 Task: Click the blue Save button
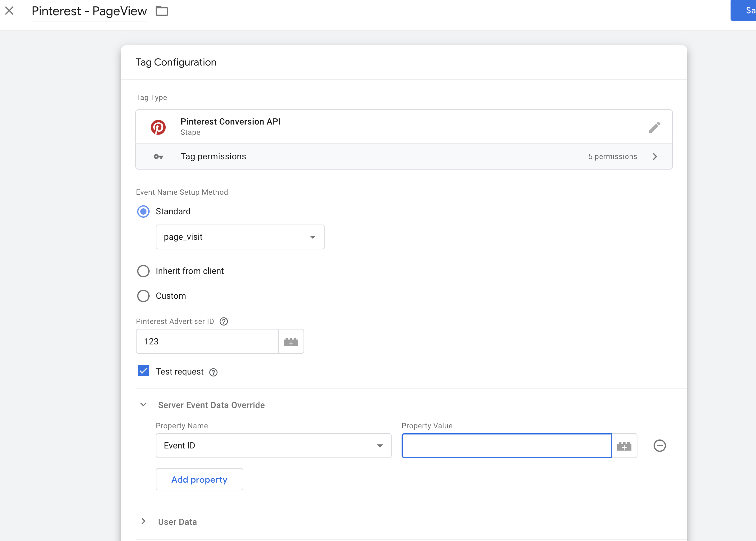pos(743,11)
